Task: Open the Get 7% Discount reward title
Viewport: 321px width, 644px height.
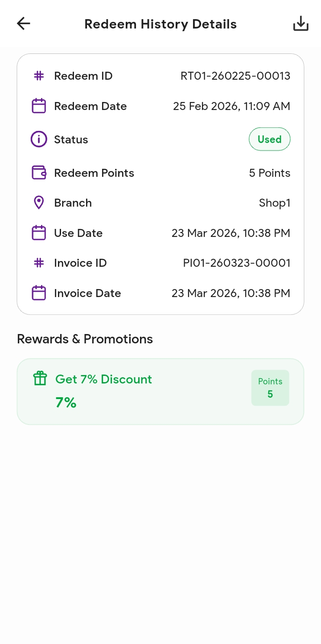Action: (103, 379)
